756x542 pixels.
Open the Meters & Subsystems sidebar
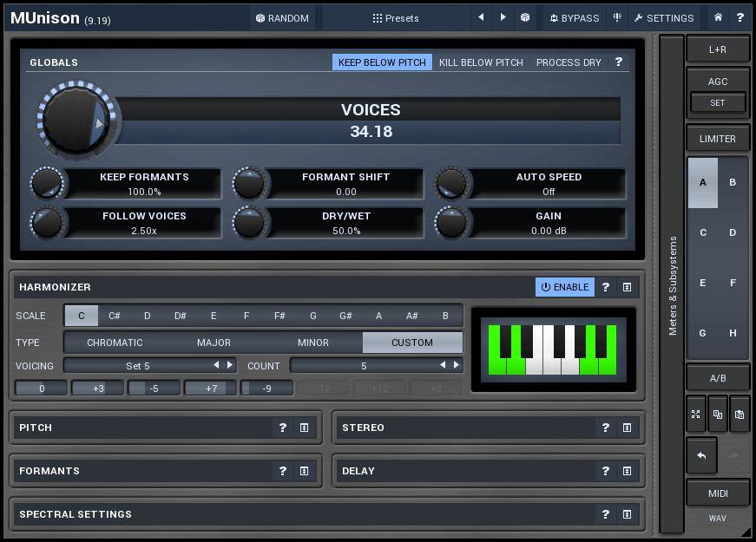(672, 284)
